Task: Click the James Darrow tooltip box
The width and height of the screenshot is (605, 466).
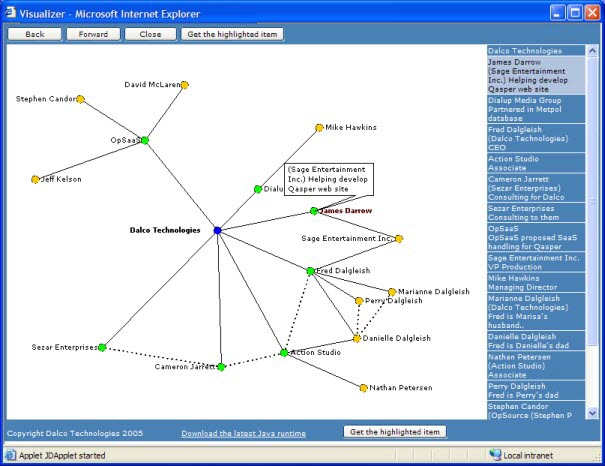Action: [329, 179]
